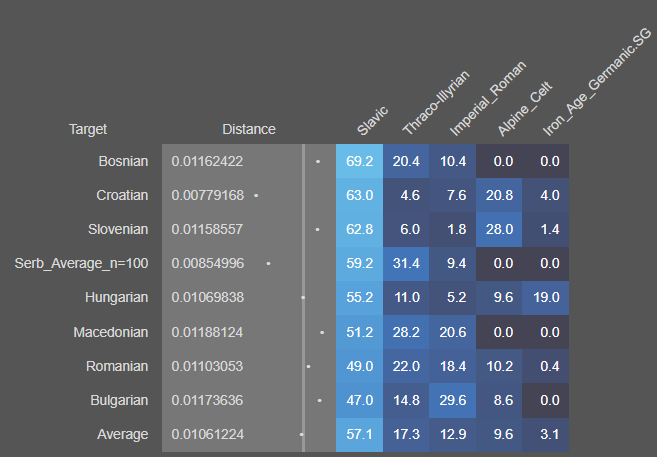
Task: Click the Distance column header
Action: click(249, 129)
